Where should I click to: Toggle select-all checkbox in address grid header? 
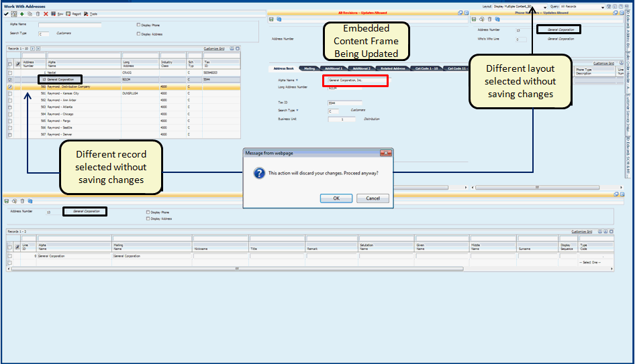pos(10,64)
